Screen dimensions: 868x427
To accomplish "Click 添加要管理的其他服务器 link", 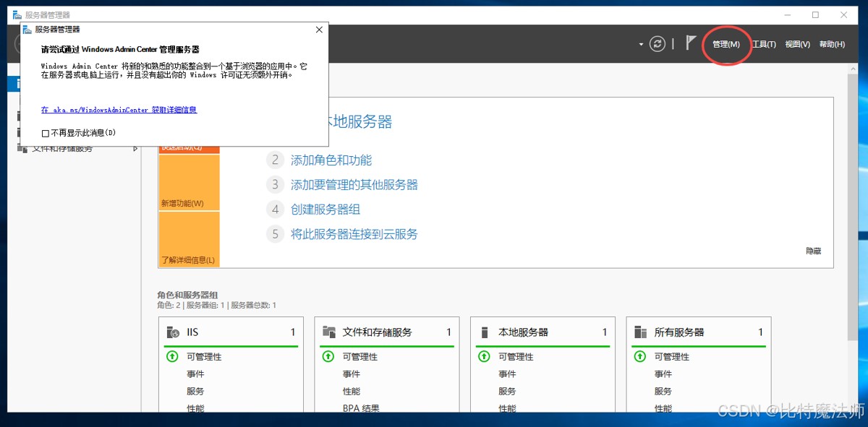I will click(x=354, y=185).
